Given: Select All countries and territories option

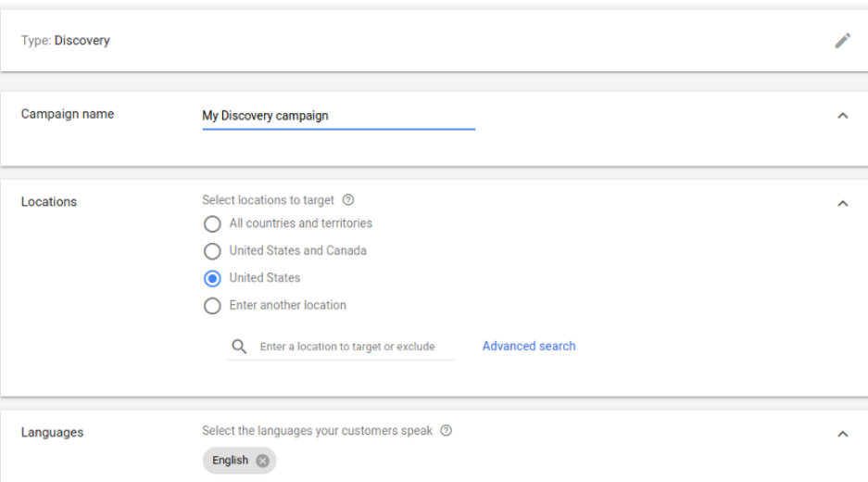Looking at the screenshot, I should [x=212, y=223].
